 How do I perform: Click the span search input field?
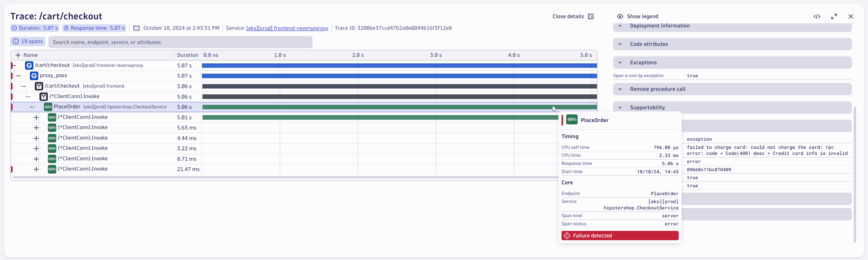coord(180,42)
